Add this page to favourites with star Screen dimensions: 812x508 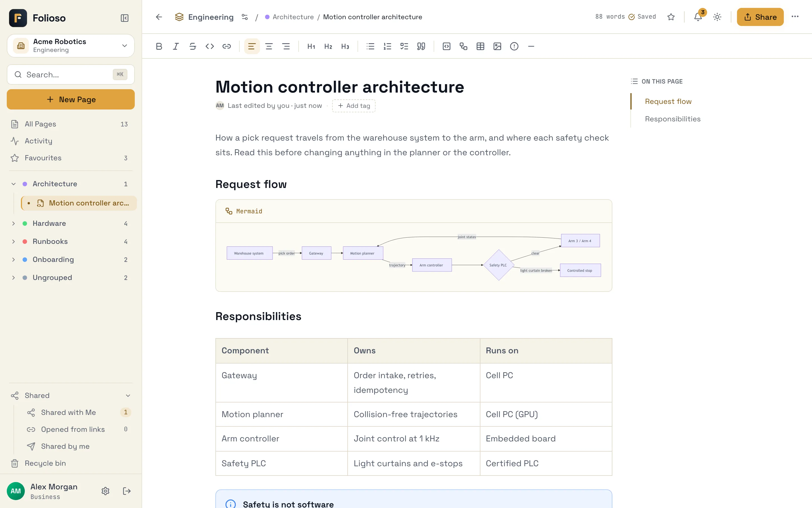click(671, 17)
